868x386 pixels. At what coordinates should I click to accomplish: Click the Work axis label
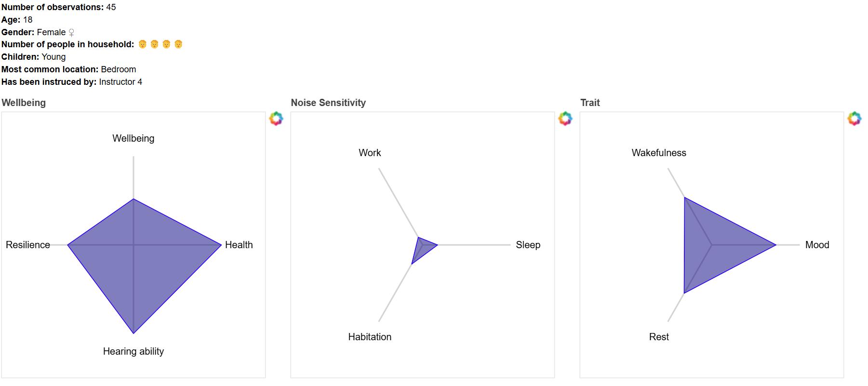[x=370, y=153]
